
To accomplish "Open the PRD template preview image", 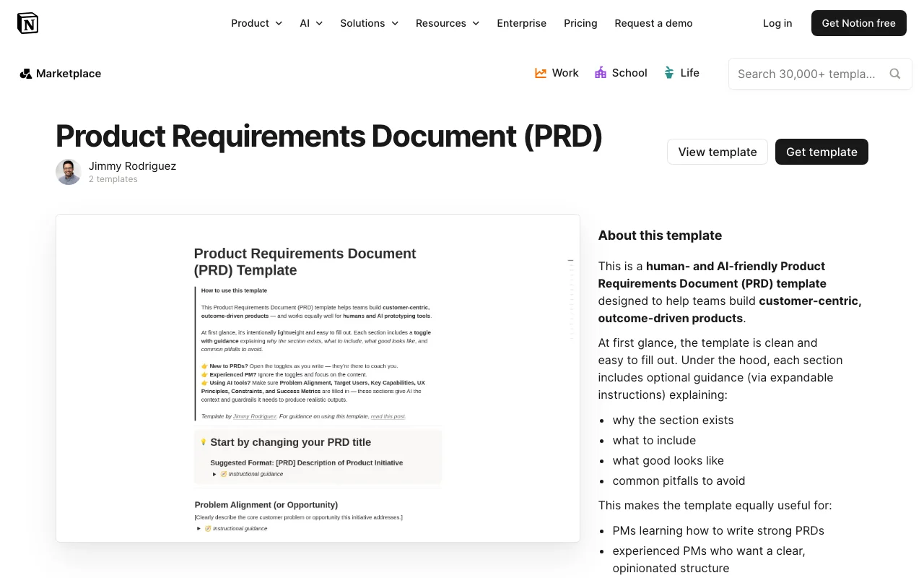I will (x=318, y=378).
